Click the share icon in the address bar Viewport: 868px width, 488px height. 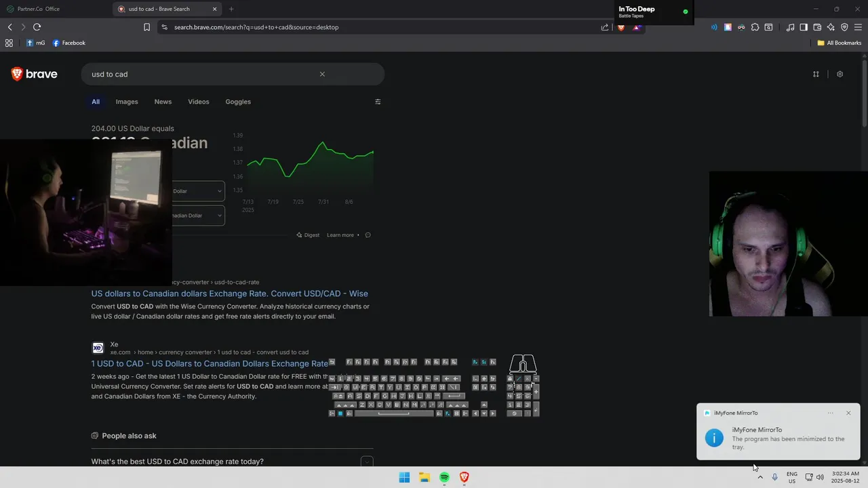pos(605,27)
